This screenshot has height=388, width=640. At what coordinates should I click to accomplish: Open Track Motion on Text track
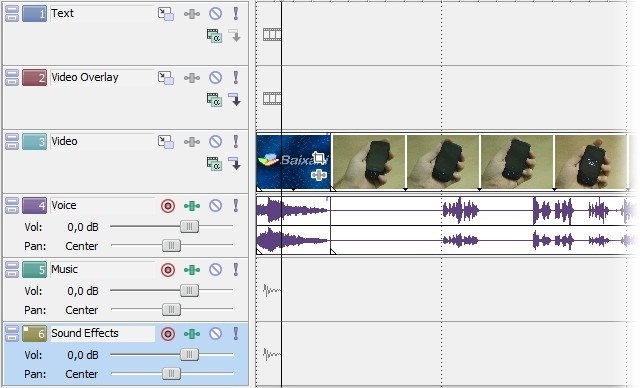click(x=166, y=14)
